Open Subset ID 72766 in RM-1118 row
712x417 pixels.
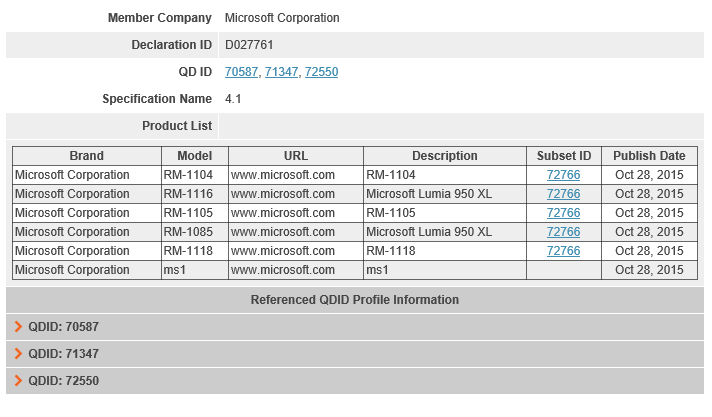(x=564, y=251)
